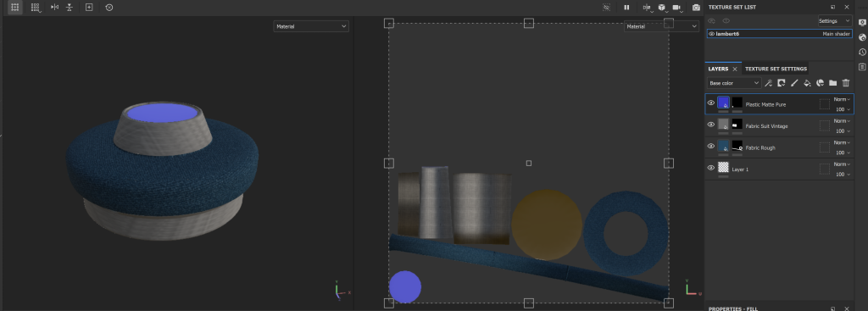Take a screenshot with the camera icon
This screenshot has width=868, height=311.
click(697, 7)
